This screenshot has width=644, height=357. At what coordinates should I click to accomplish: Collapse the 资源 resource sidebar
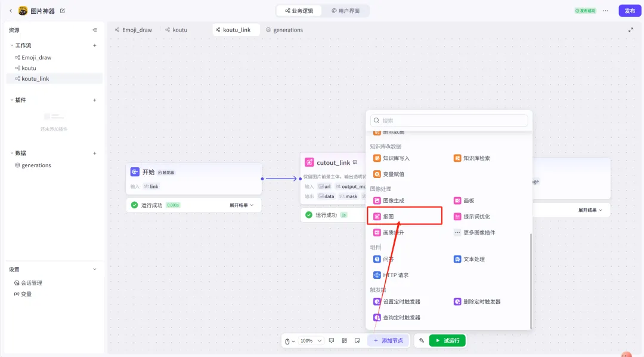click(95, 30)
